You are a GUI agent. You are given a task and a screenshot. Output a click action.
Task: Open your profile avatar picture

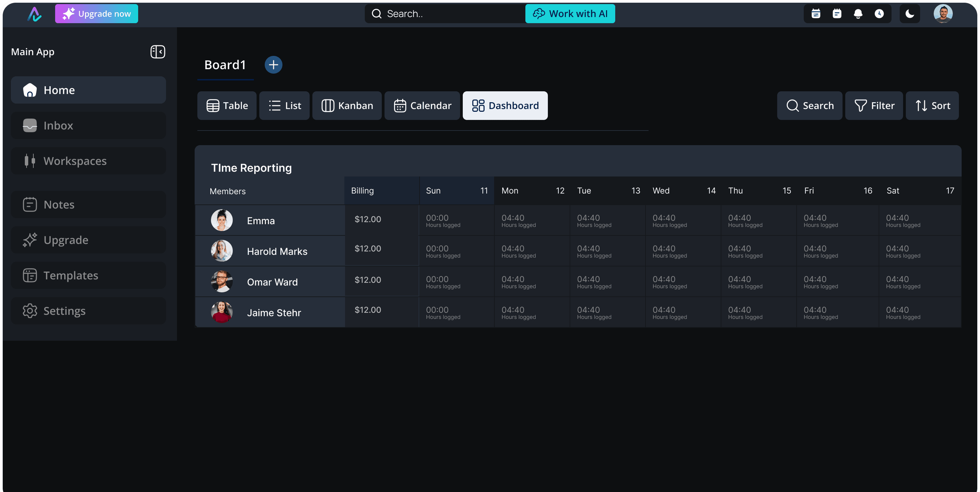pyautogui.click(x=943, y=13)
